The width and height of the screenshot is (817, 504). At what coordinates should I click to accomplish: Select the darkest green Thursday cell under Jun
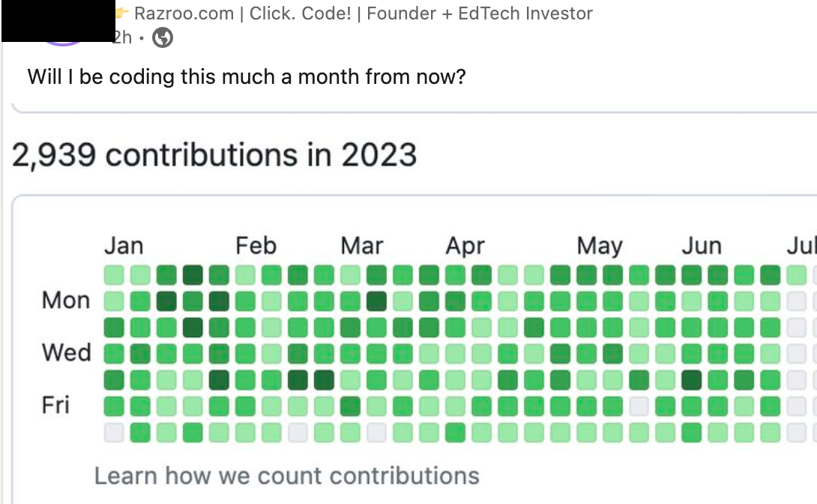pyautogui.click(x=691, y=380)
